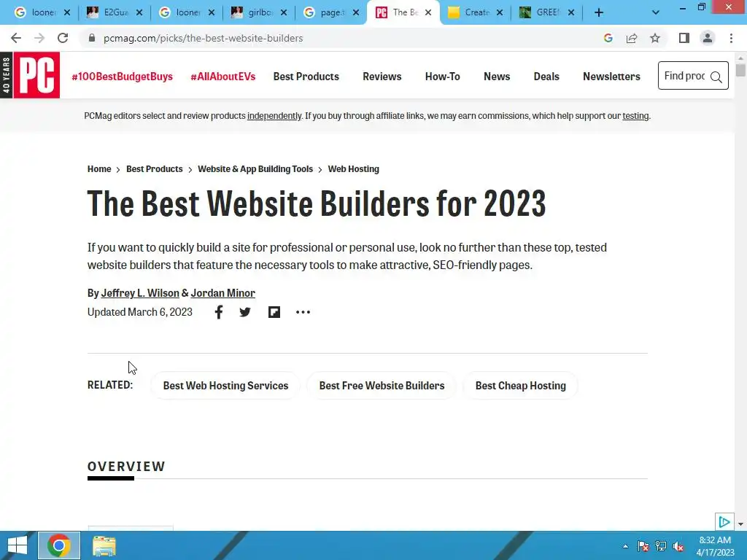Screen dimensions: 747x560
Task: Switch to the Create browser tab
Action: pyautogui.click(x=475, y=12)
